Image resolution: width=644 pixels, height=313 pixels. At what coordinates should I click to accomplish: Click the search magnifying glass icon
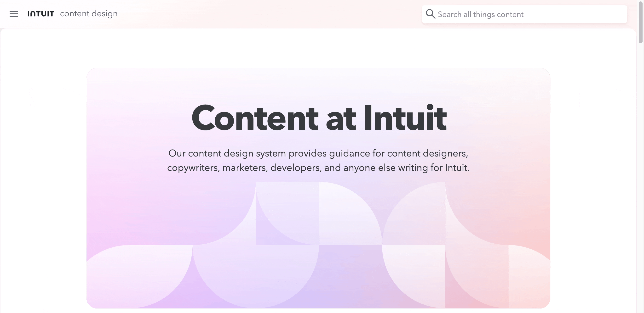[x=430, y=14]
